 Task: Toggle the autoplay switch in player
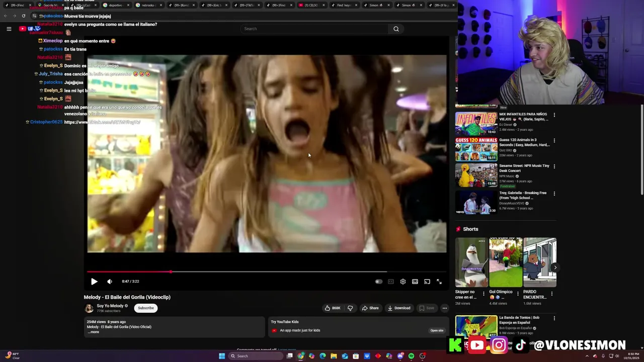point(379,282)
